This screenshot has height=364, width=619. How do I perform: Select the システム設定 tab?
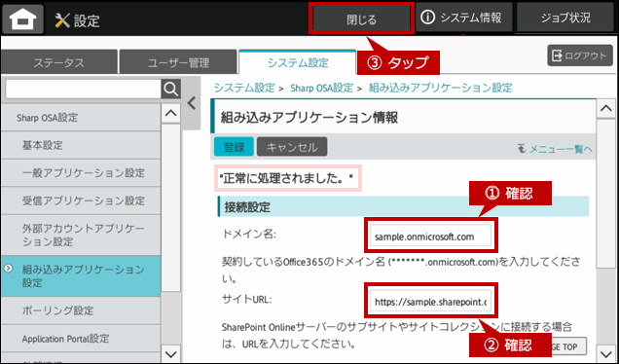[x=298, y=62]
